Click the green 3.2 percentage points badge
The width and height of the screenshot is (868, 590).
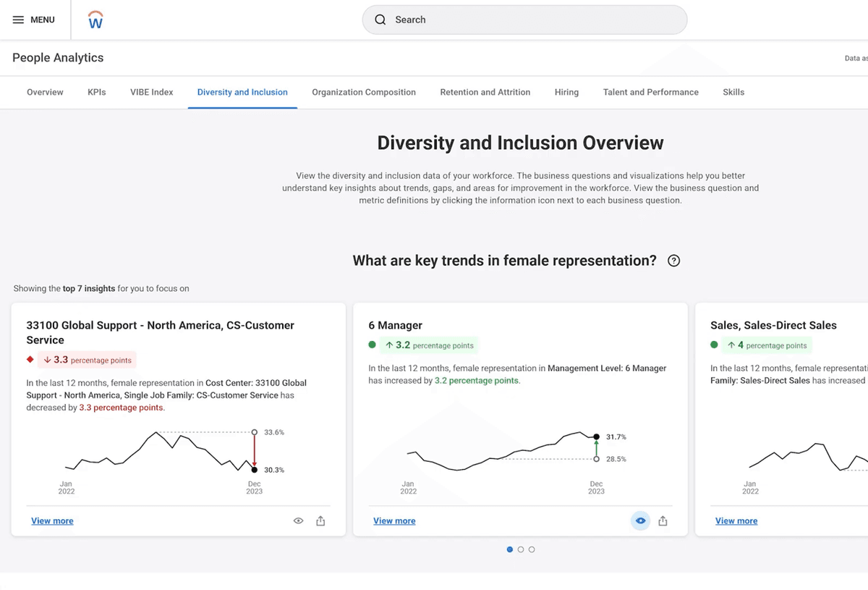click(x=429, y=345)
